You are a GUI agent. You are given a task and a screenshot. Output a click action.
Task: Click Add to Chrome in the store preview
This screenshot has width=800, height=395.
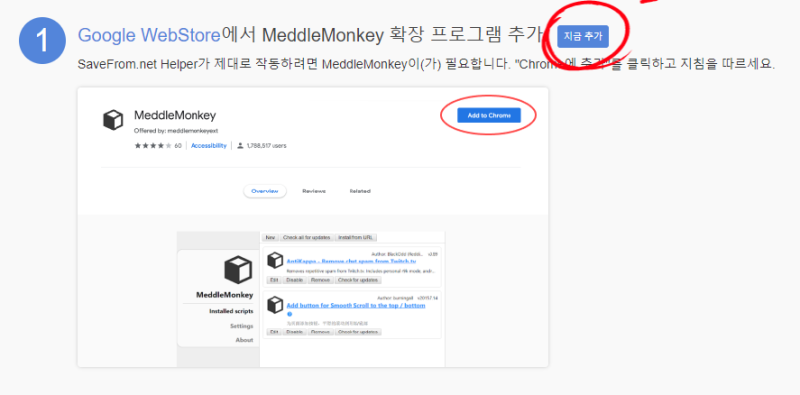[489, 115]
